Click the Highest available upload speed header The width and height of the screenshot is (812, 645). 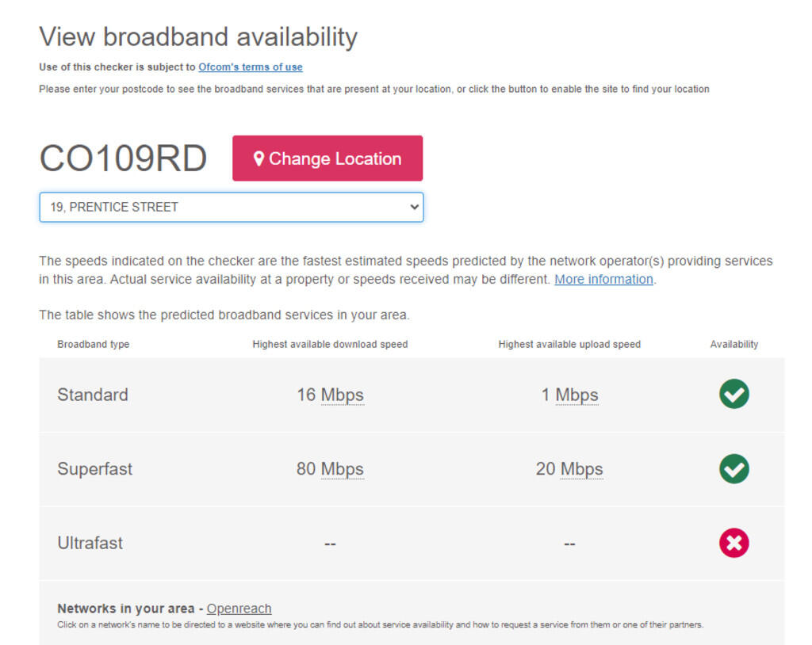click(x=569, y=345)
